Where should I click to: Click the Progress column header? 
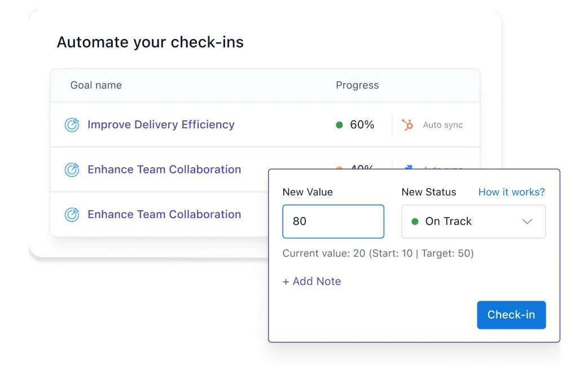click(357, 85)
